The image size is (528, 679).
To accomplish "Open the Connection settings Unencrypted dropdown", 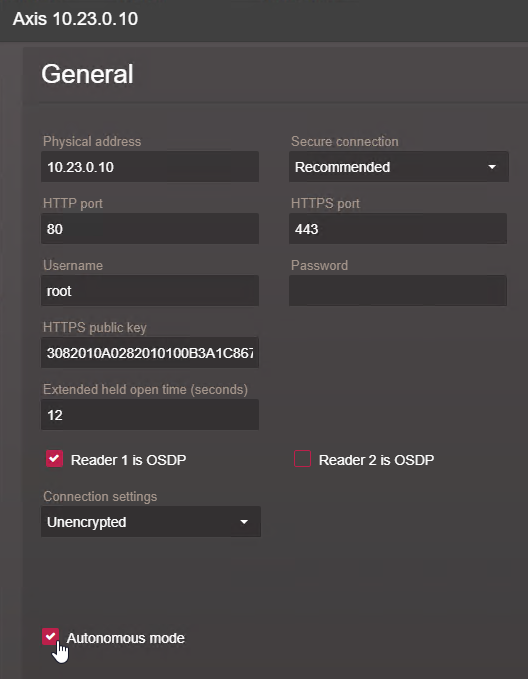I will coord(151,522).
